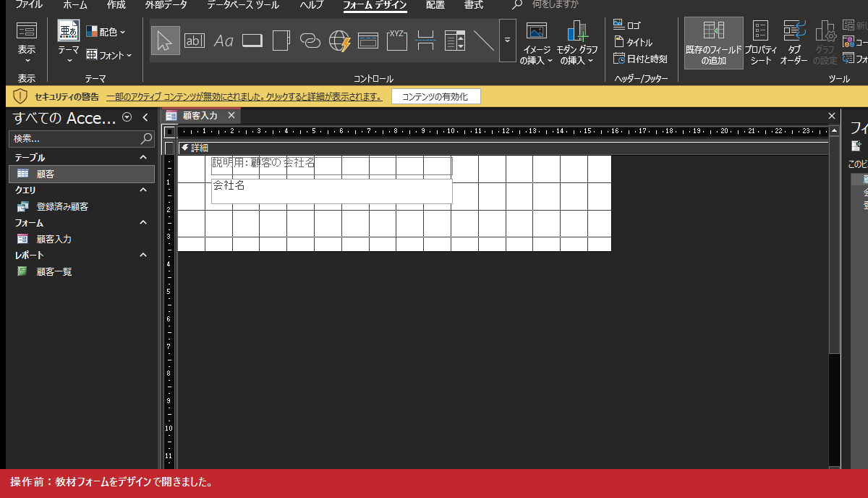Open the 表示 (View) dropdown
868x498 pixels.
(x=27, y=43)
